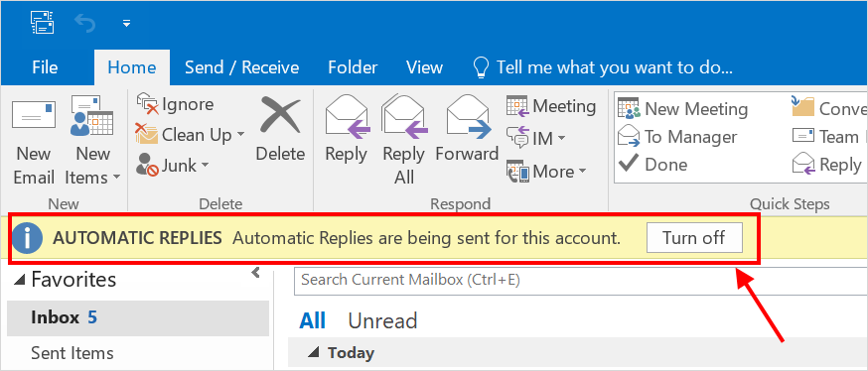Open the Junk dropdown menu

[172, 165]
